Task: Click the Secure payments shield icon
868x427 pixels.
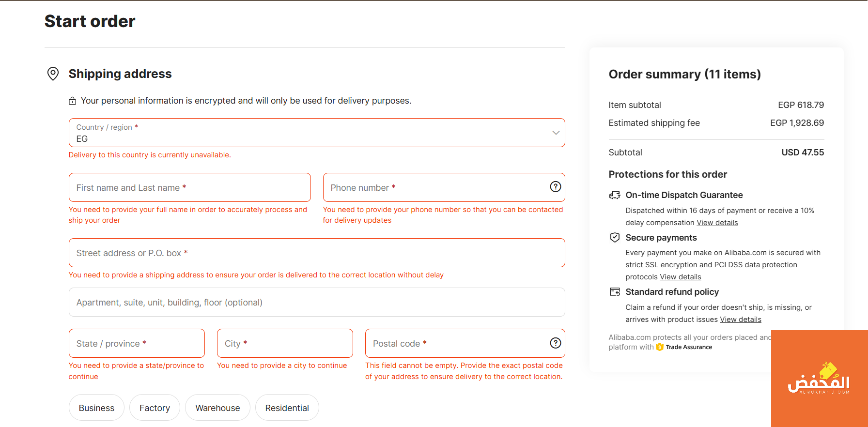Action: [615, 237]
